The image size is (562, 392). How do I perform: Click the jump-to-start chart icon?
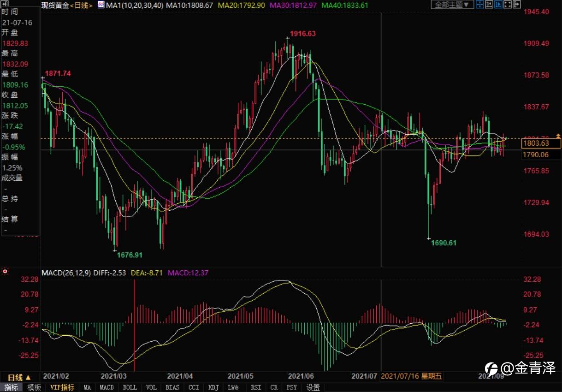click(489, 5)
